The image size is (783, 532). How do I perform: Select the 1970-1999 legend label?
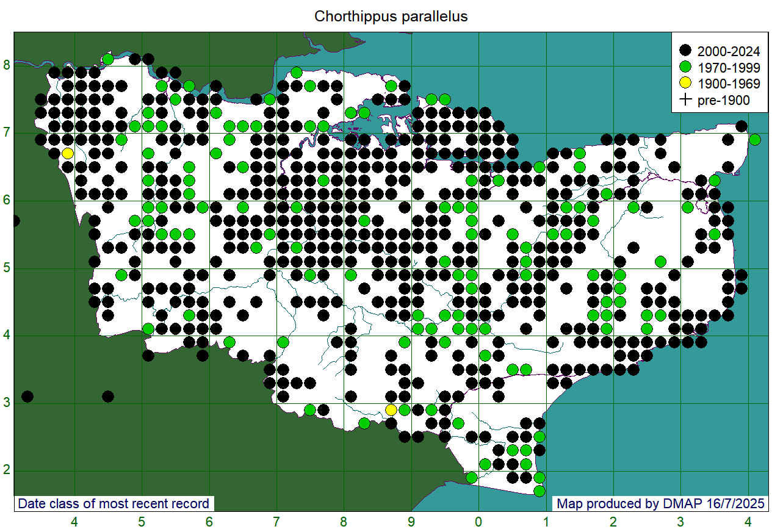[729, 67]
